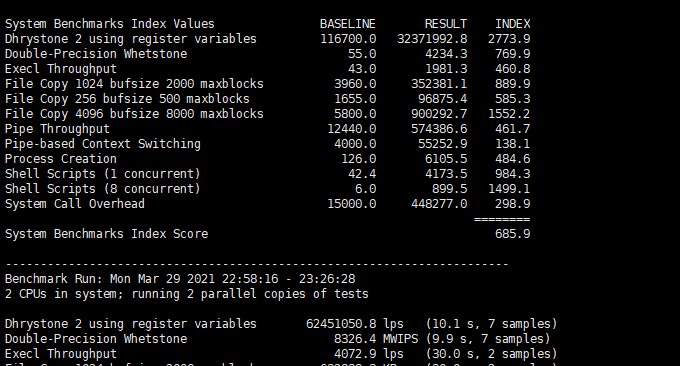Click Dhrystone parallel result 62451050.8 lps
The image size is (680, 366).
point(355,324)
